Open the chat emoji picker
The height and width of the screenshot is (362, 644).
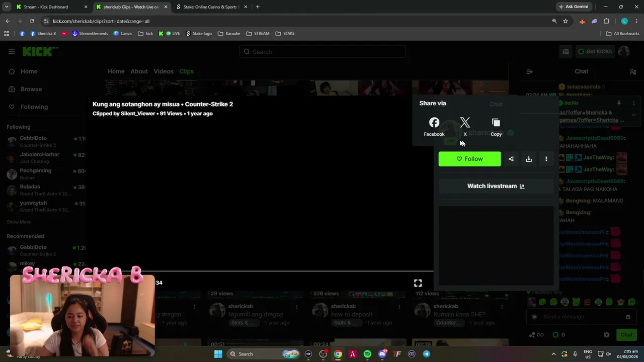[628, 317]
